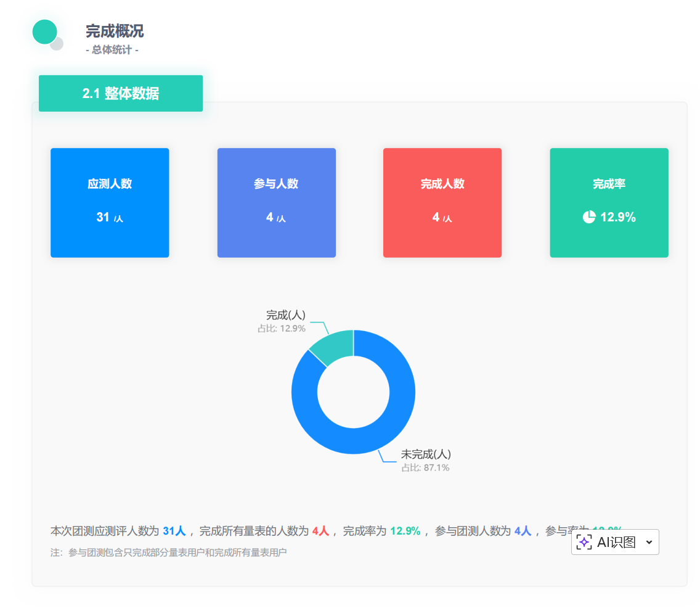Click the 完成率 green card
Screen dimensions: 700x616
609,203
